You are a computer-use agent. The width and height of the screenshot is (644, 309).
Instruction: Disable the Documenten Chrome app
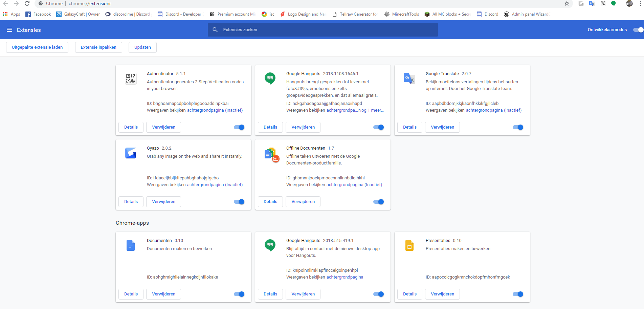click(239, 294)
